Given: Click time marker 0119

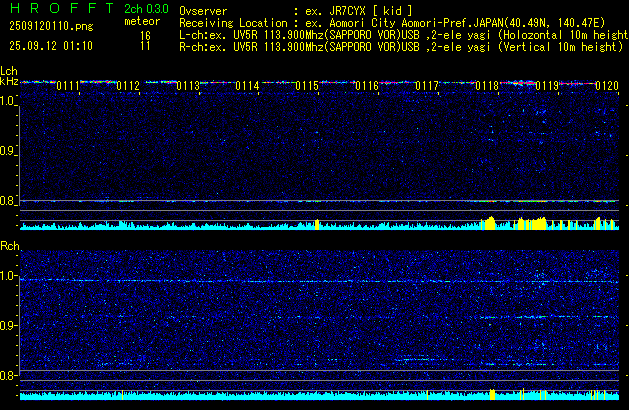Looking at the screenshot, I should click(547, 86).
